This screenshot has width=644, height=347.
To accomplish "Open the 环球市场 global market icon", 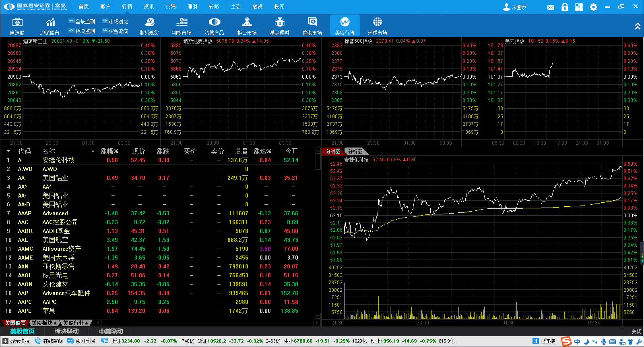I will [x=378, y=26].
